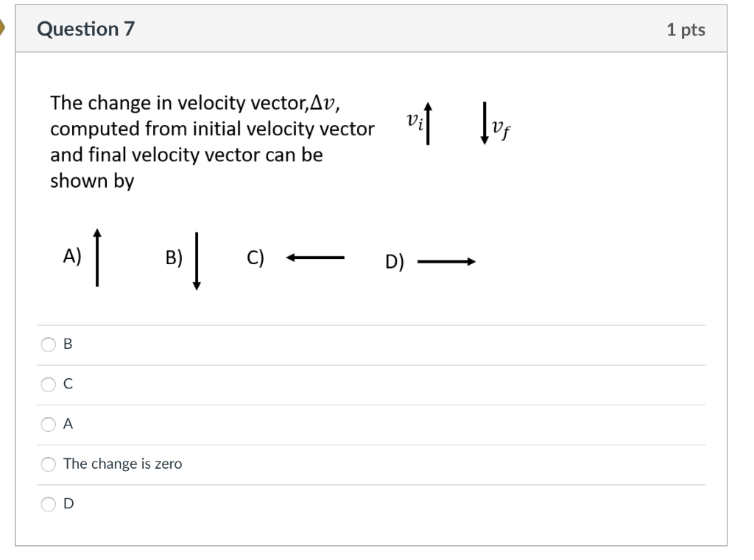The image size is (754, 560).
Task: Click the answer label text A
Action: click(x=68, y=423)
